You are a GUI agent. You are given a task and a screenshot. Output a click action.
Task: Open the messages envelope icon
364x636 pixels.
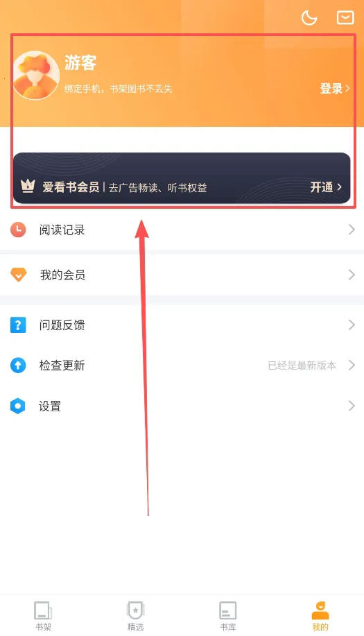345,18
